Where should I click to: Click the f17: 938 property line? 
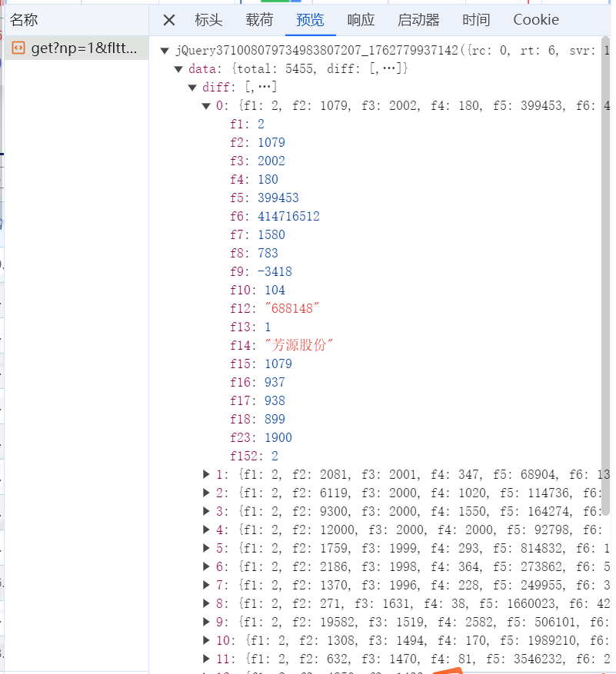(257, 401)
